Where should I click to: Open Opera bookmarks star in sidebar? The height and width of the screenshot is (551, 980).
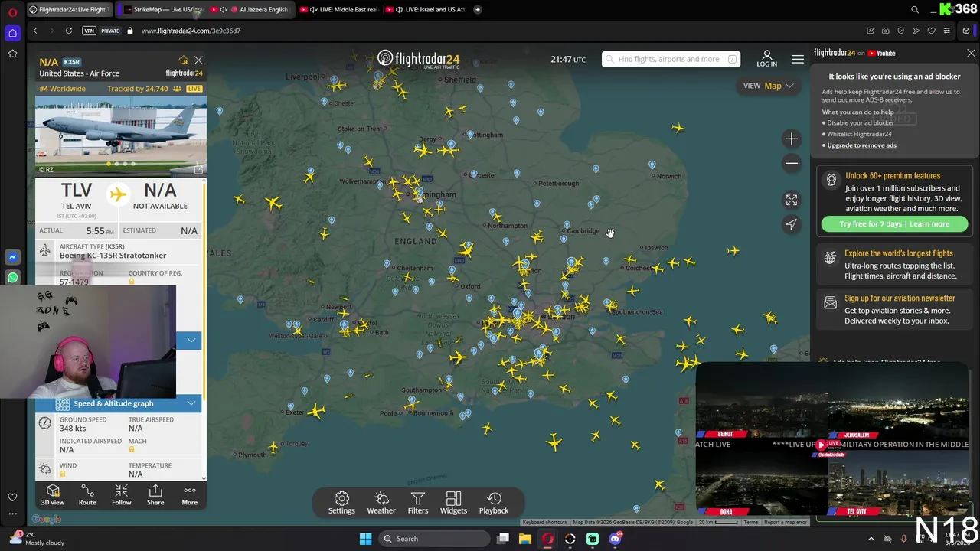[12, 54]
